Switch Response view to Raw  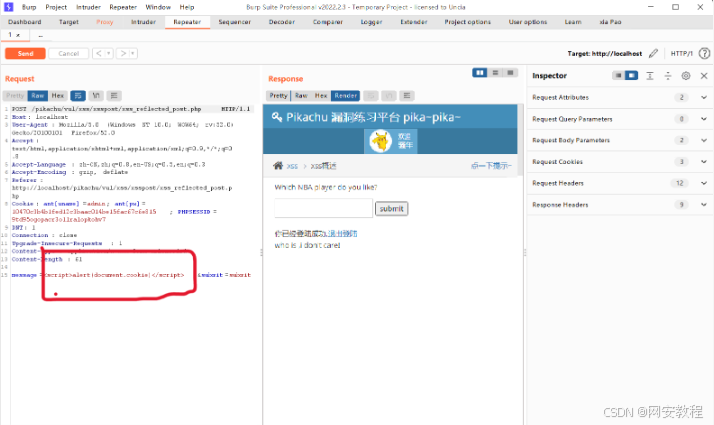coord(301,96)
